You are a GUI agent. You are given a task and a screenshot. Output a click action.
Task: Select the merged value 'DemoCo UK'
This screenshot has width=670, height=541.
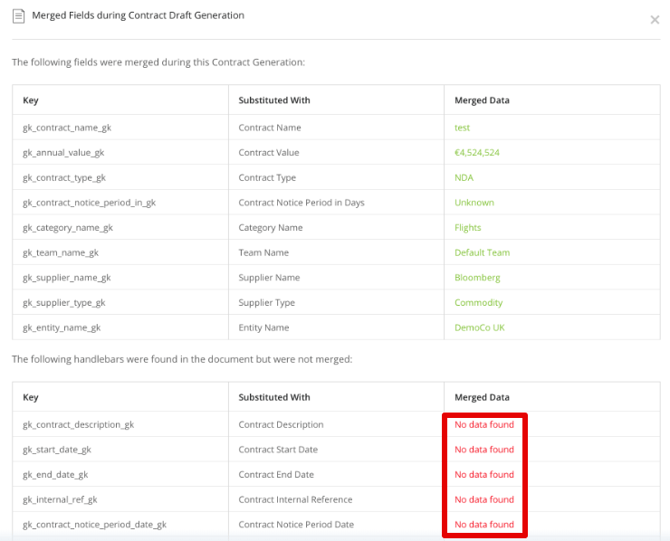pos(479,328)
